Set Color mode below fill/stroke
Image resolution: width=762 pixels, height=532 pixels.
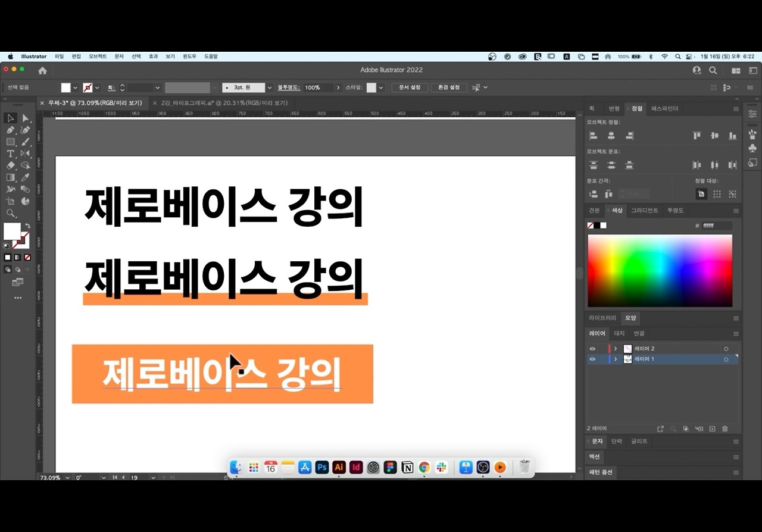point(7,257)
